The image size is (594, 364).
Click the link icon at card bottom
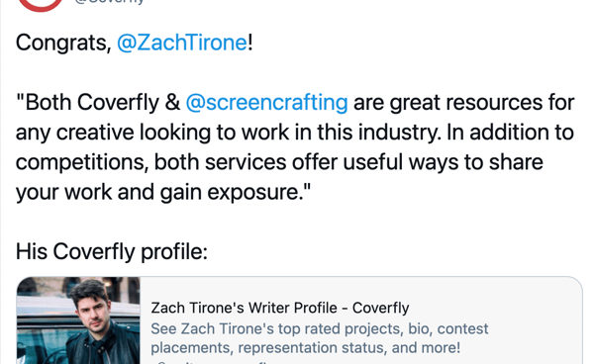(x=160, y=362)
